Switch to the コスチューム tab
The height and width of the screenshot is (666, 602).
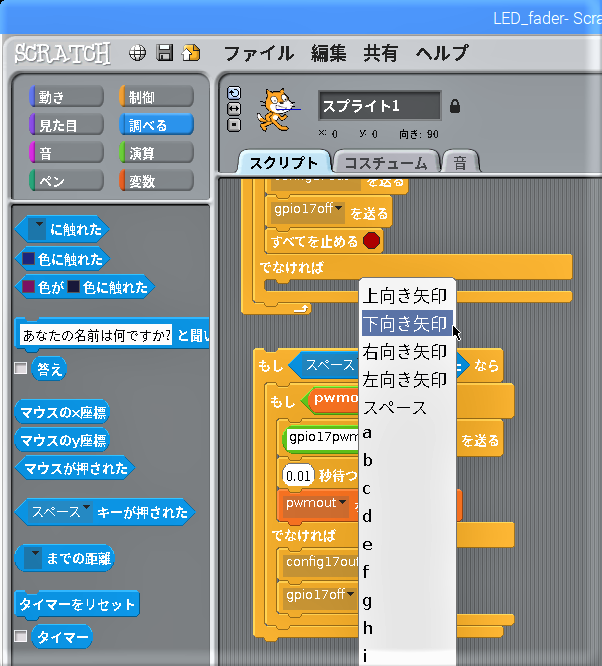click(386, 162)
